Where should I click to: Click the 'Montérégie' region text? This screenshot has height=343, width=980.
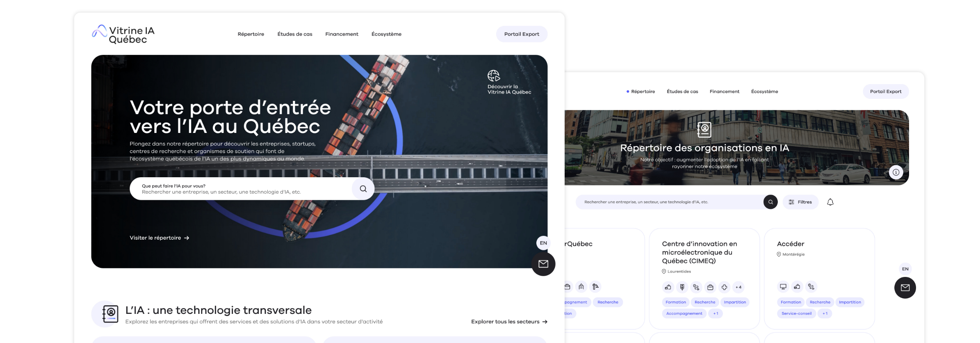point(793,254)
